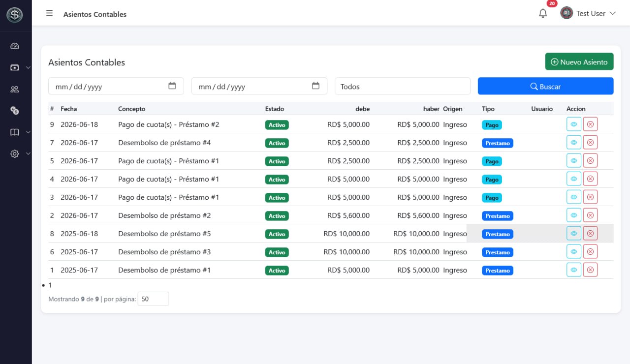This screenshot has height=364, width=630.
Task: Click the Activo badge of entry 9
Action: click(277, 125)
